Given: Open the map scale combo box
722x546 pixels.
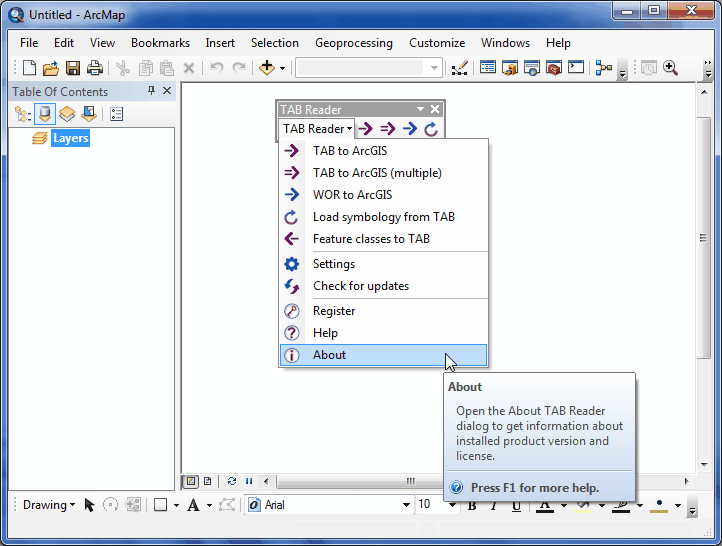Looking at the screenshot, I should (x=369, y=68).
